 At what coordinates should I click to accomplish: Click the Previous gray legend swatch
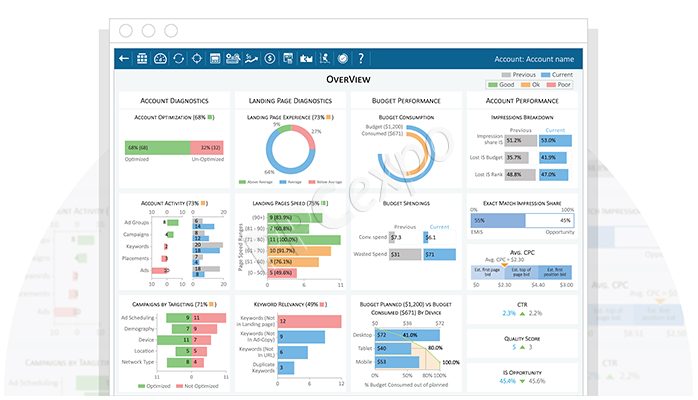(x=506, y=75)
